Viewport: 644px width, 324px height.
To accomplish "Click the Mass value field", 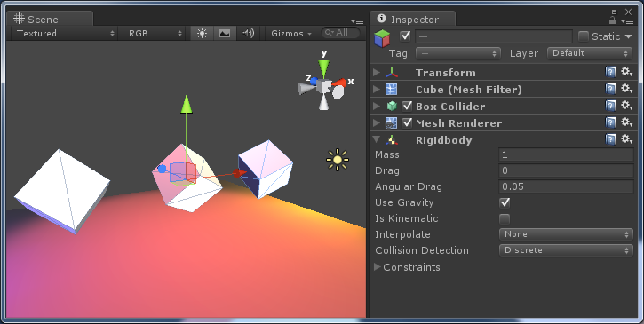I will click(x=566, y=154).
